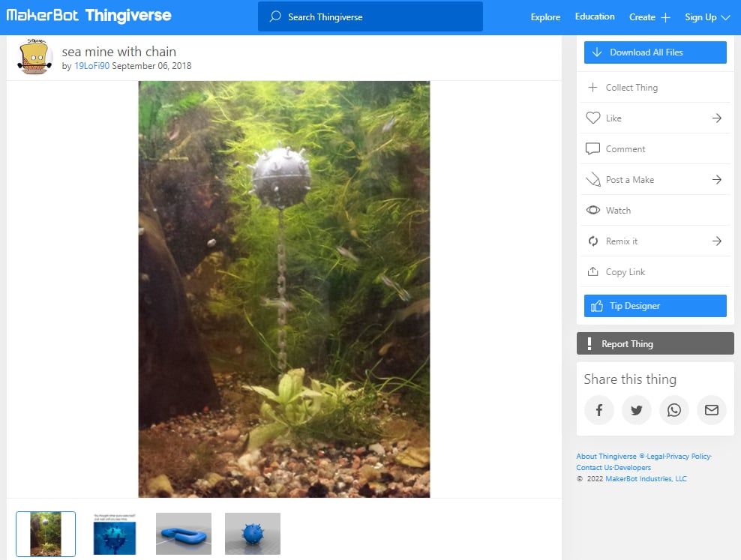Viewport: 741px width, 560px height.
Task: Expand the Post a Make arrow
Action: (716, 180)
